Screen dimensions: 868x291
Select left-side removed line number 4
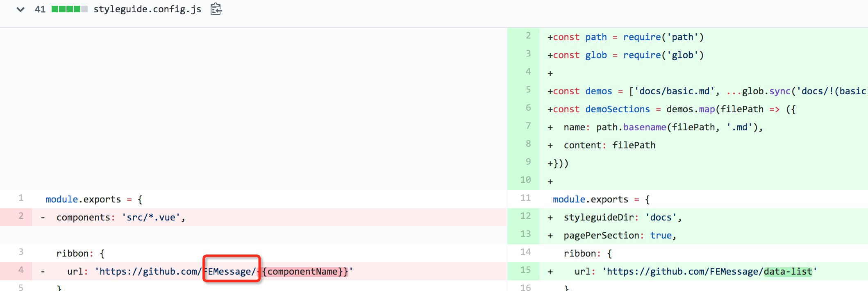21,270
